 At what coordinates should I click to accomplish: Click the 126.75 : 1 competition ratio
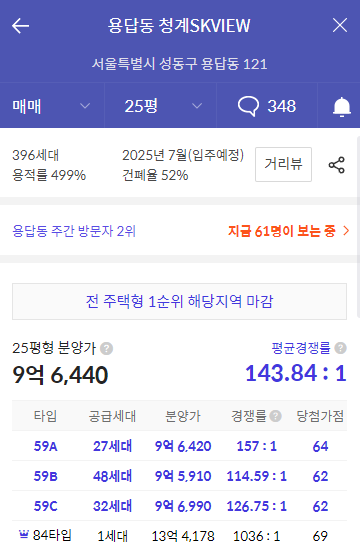[x=257, y=506]
